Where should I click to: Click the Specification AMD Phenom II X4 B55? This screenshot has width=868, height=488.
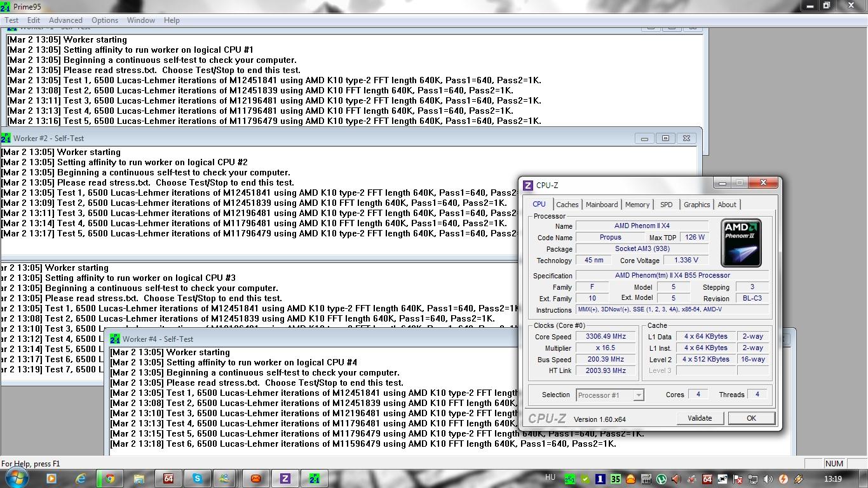pos(672,275)
